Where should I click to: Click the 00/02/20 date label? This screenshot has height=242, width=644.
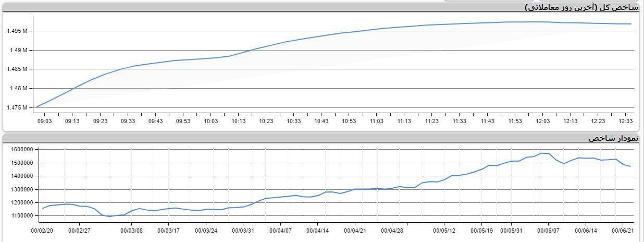(x=42, y=229)
